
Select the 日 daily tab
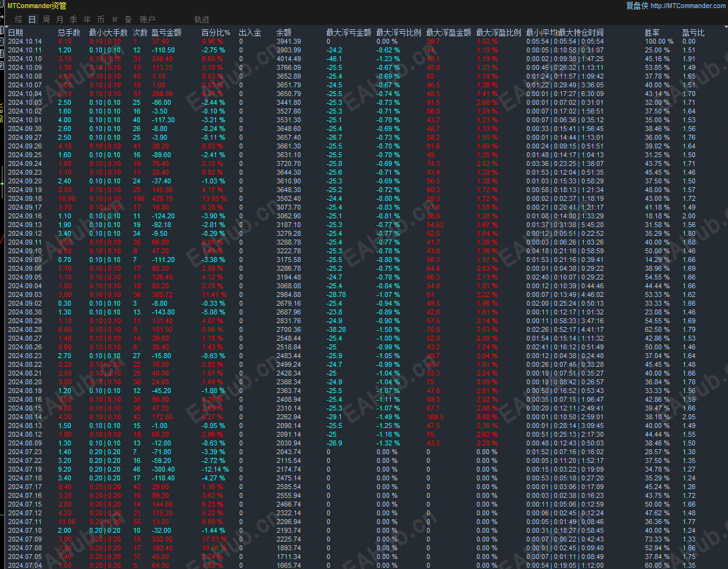tap(32, 19)
